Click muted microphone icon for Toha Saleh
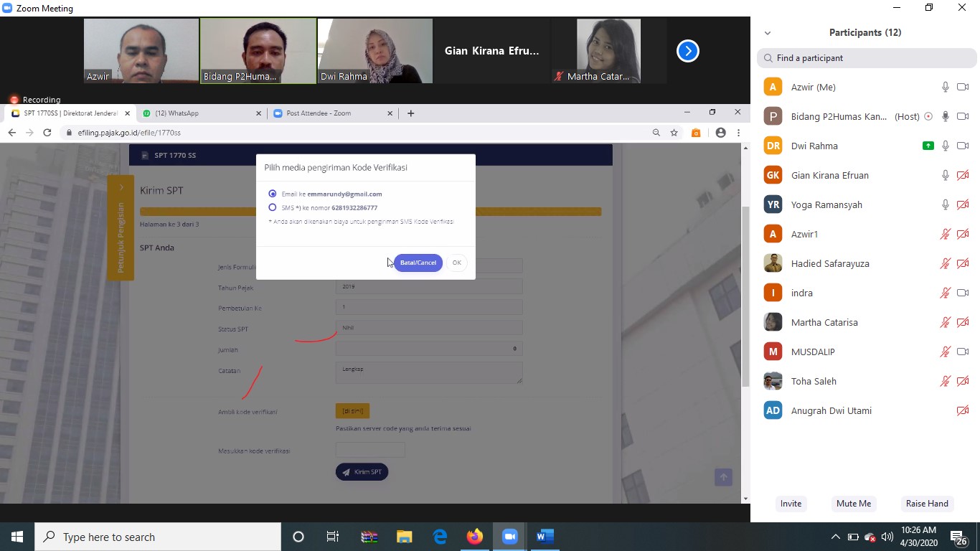This screenshot has height=551, width=980. [946, 381]
